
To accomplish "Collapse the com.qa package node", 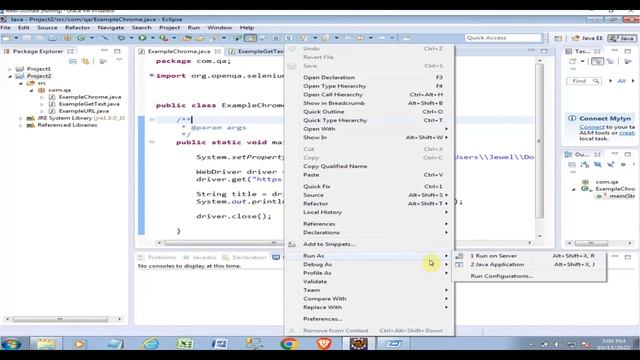I will coord(31,90).
